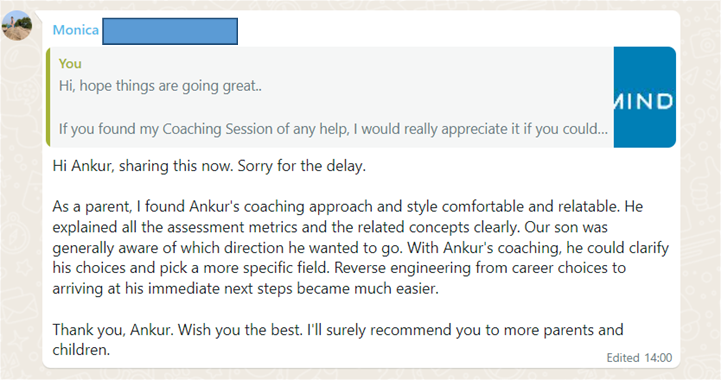
Task: Click the trailing ellipsis after "if you could"
Action: click(602, 129)
